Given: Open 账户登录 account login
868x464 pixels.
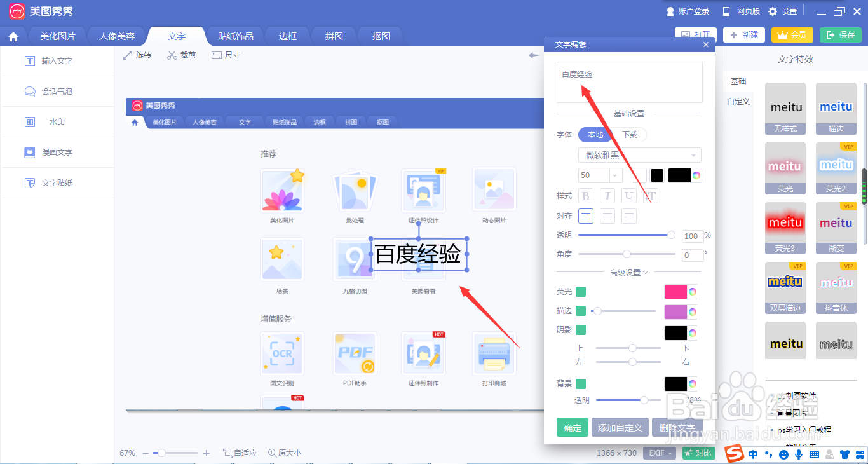Looking at the screenshot, I should pos(688,11).
